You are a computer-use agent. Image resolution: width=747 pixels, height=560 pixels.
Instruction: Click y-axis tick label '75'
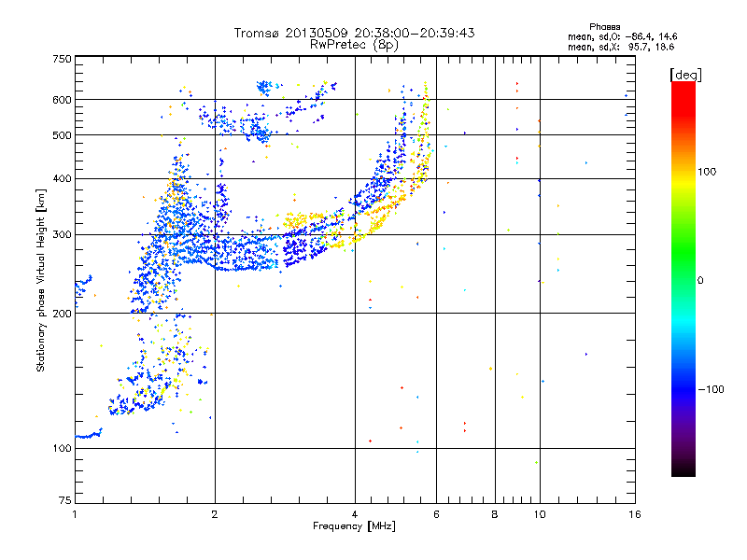pyautogui.click(x=65, y=500)
